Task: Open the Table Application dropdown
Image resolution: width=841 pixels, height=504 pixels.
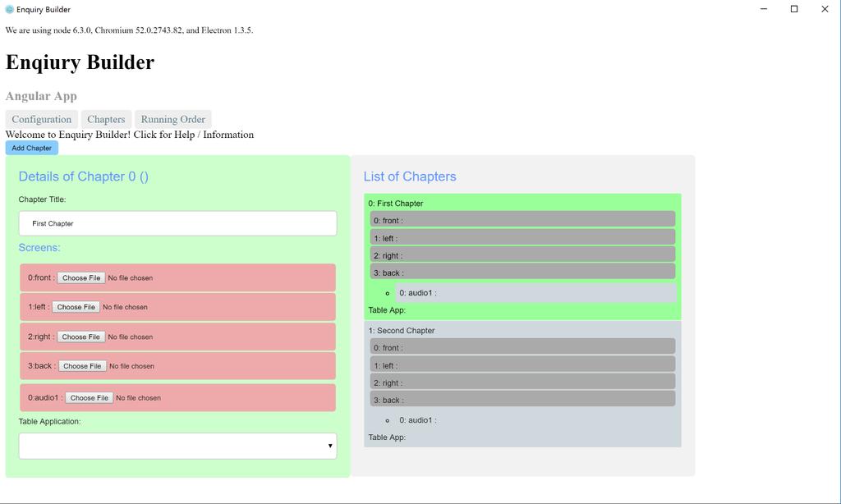Action: pyautogui.click(x=177, y=446)
